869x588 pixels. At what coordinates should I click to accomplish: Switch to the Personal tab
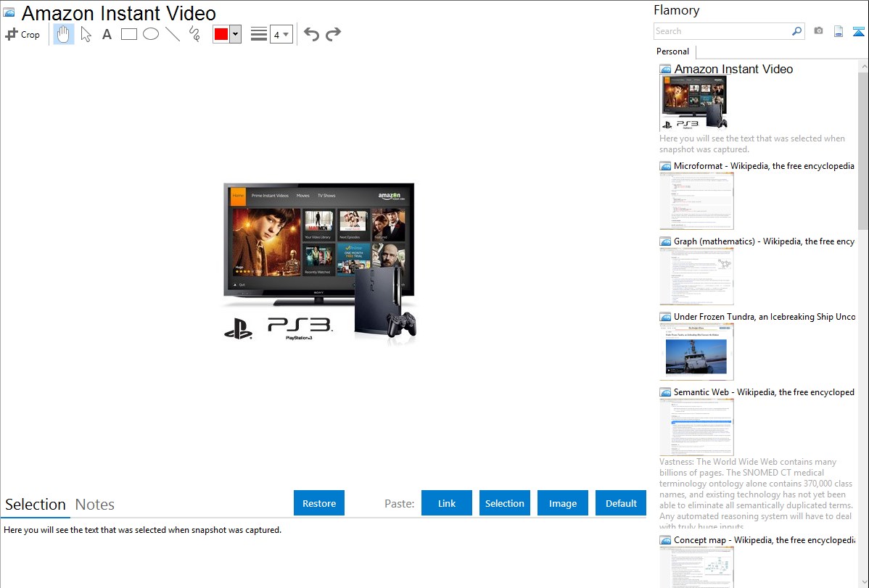(673, 51)
